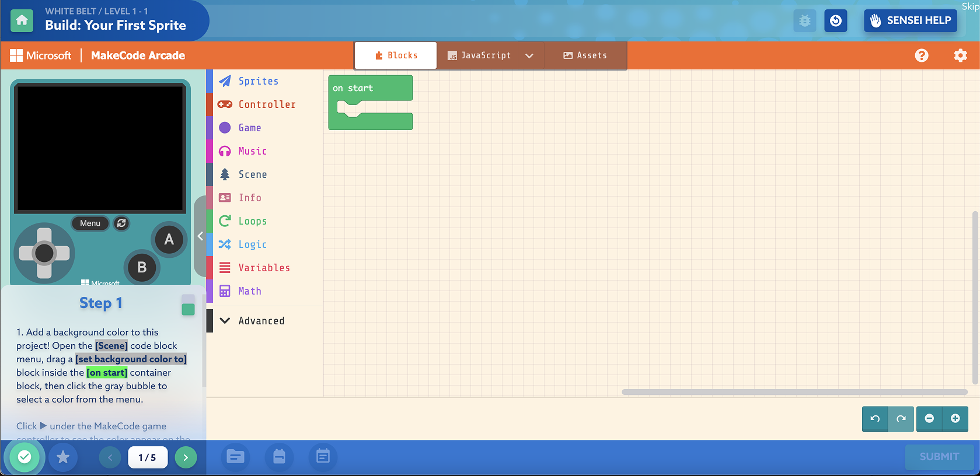The height and width of the screenshot is (476, 980).
Task: Open the language dropdown next to JavaScript
Action: click(x=529, y=55)
